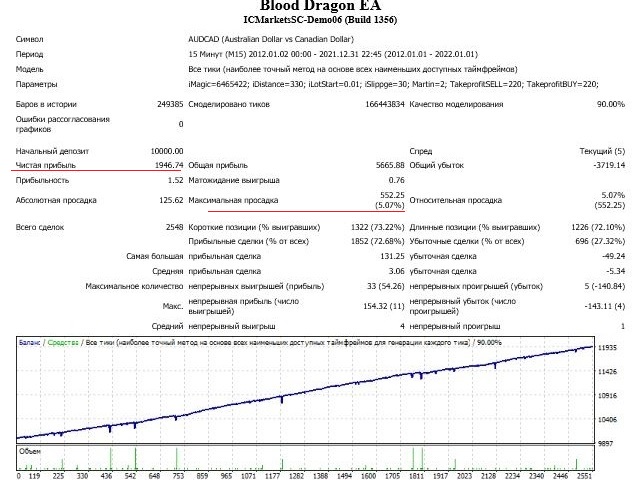Click the Спред value Текущий (5)

602,151
